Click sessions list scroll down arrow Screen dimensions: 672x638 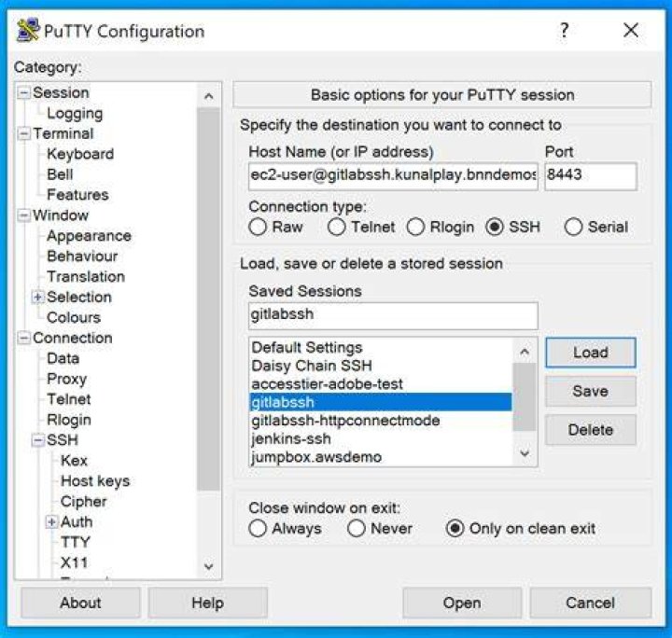(x=525, y=453)
